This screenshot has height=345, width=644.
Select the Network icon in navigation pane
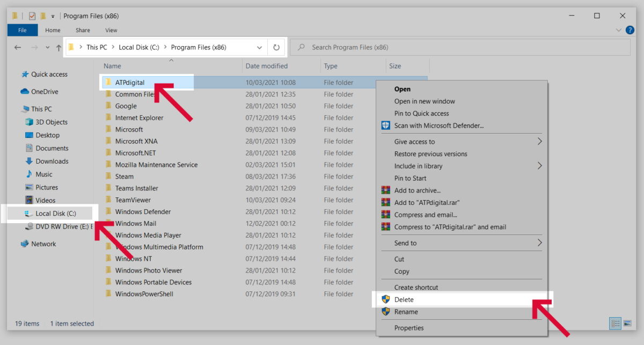click(x=25, y=244)
